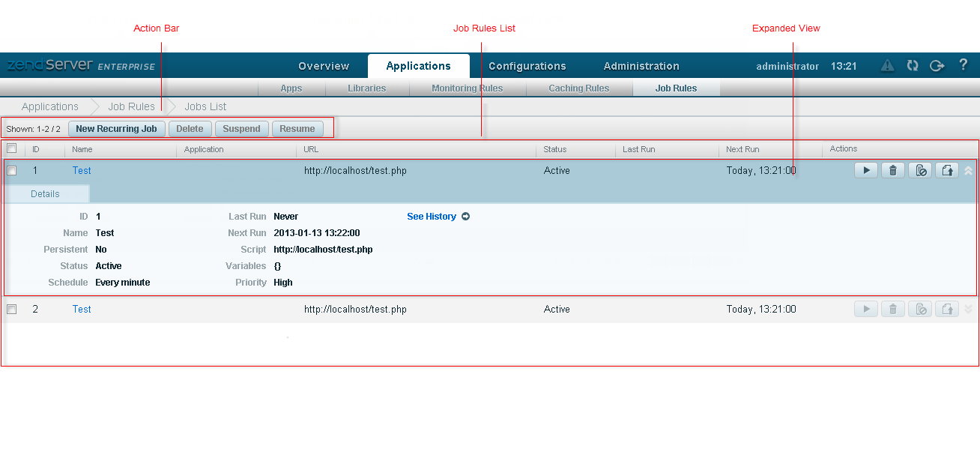Sort the list by Next Run column
The height and width of the screenshot is (455, 980).
pyautogui.click(x=742, y=149)
